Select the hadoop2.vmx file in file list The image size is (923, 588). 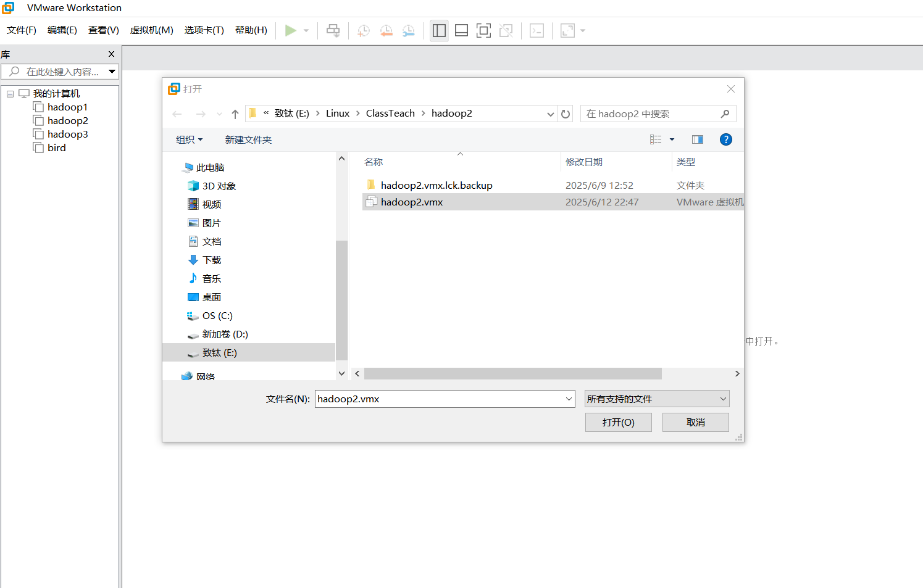[x=553, y=202]
